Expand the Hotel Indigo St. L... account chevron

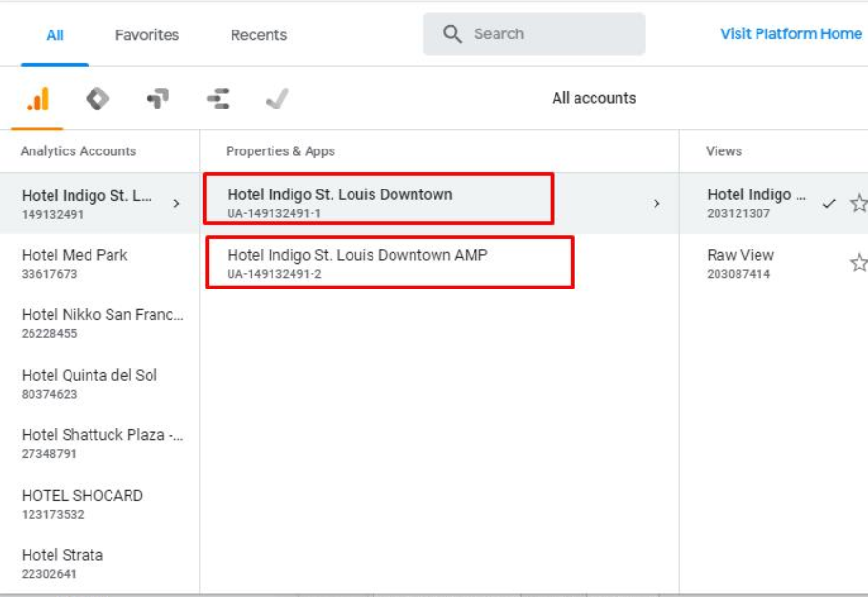pos(176,204)
